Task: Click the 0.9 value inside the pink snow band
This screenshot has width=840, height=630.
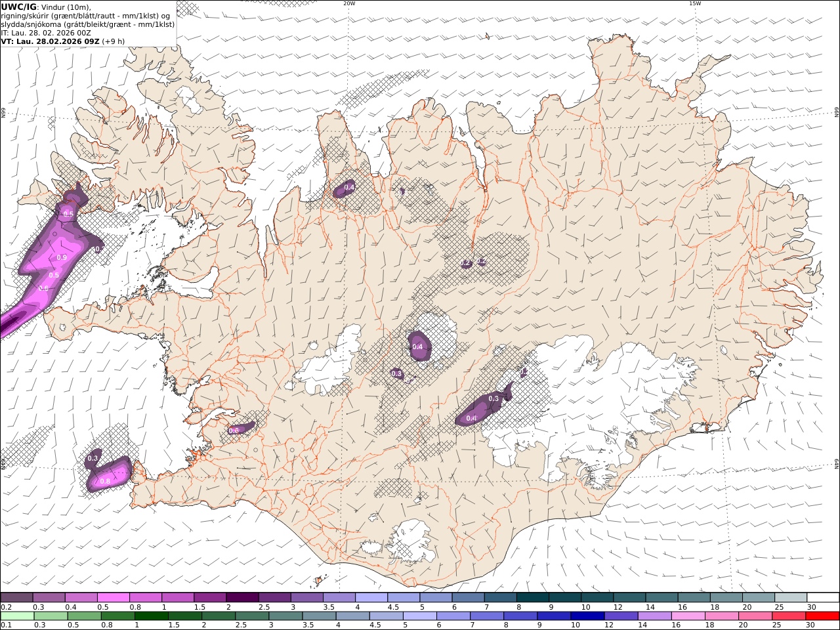Action: 63,257
